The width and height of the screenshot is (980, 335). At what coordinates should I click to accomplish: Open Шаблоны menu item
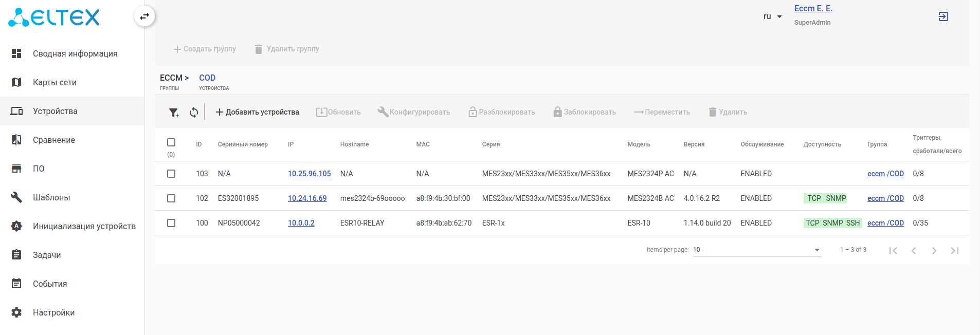(x=72, y=197)
